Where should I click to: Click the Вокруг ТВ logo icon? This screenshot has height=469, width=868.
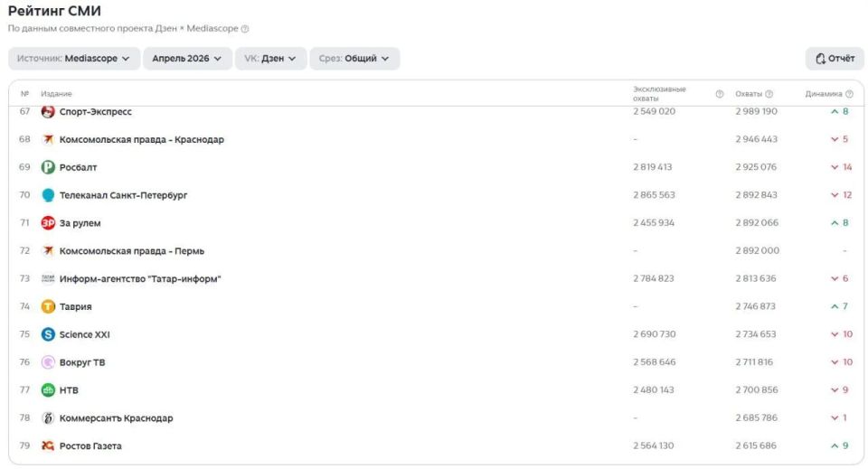click(x=48, y=362)
